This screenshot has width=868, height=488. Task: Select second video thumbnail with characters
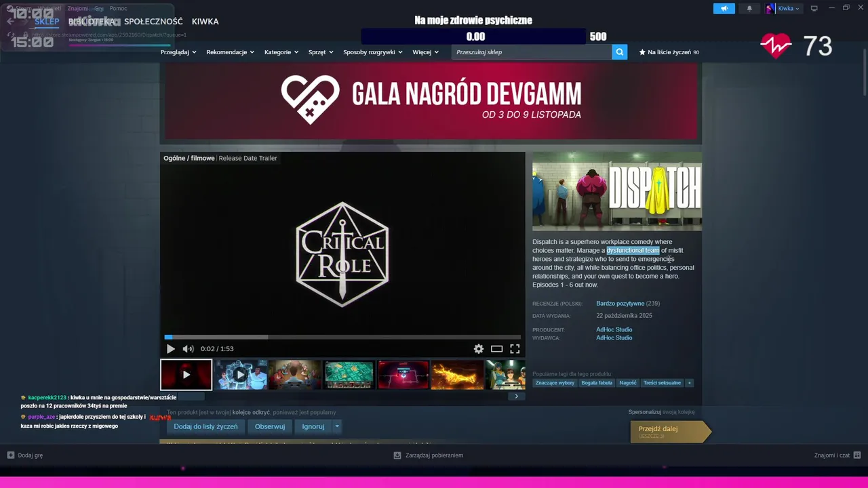click(x=241, y=375)
